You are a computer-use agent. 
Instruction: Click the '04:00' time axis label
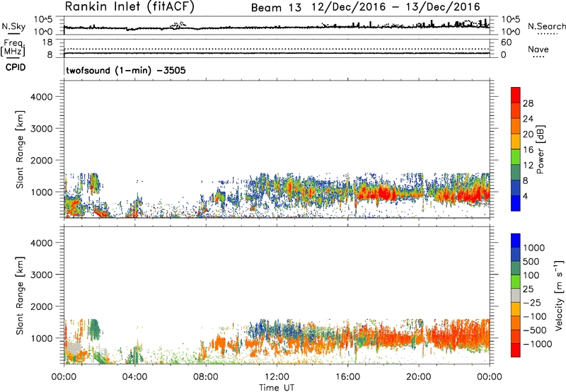135,377
